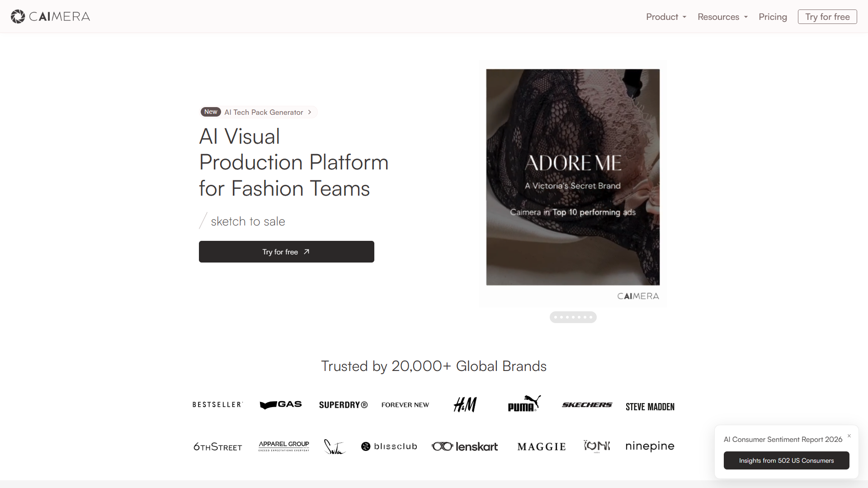Image resolution: width=868 pixels, height=488 pixels.
Task: Click the H&M brand logo
Action: coord(465,404)
